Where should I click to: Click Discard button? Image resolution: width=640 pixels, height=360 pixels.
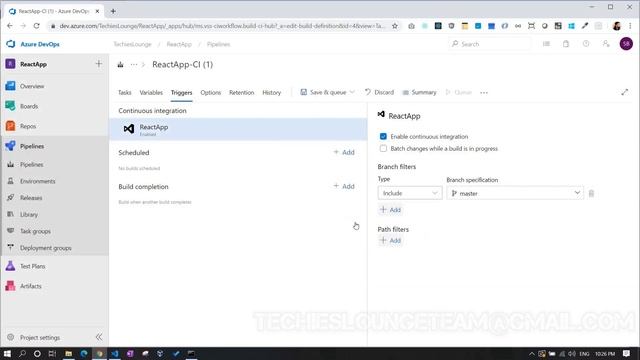point(379,92)
